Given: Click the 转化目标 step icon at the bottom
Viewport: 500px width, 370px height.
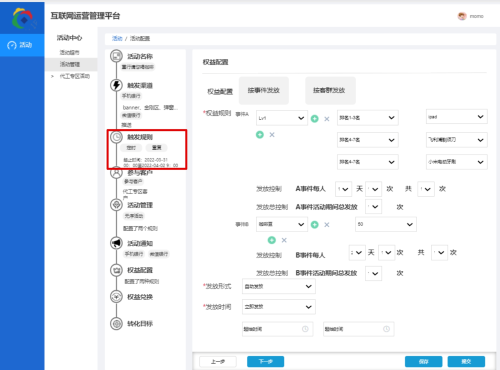Looking at the screenshot, I should (116, 323).
